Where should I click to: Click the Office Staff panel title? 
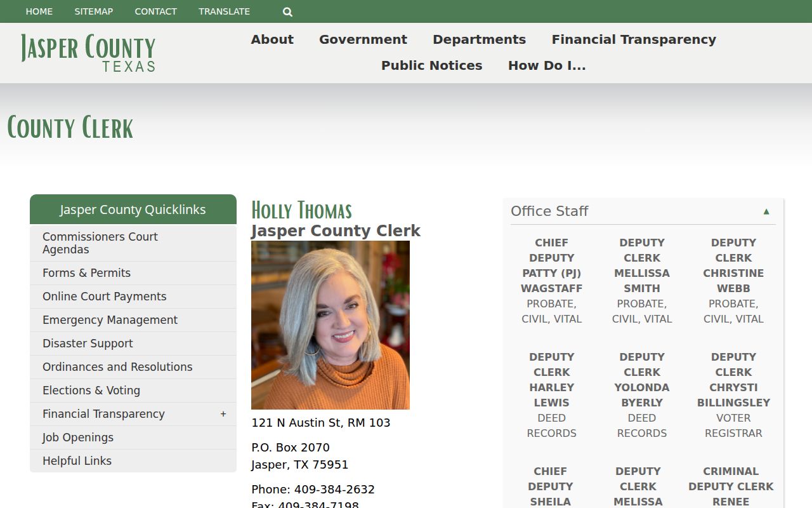[x=549, y=211]
